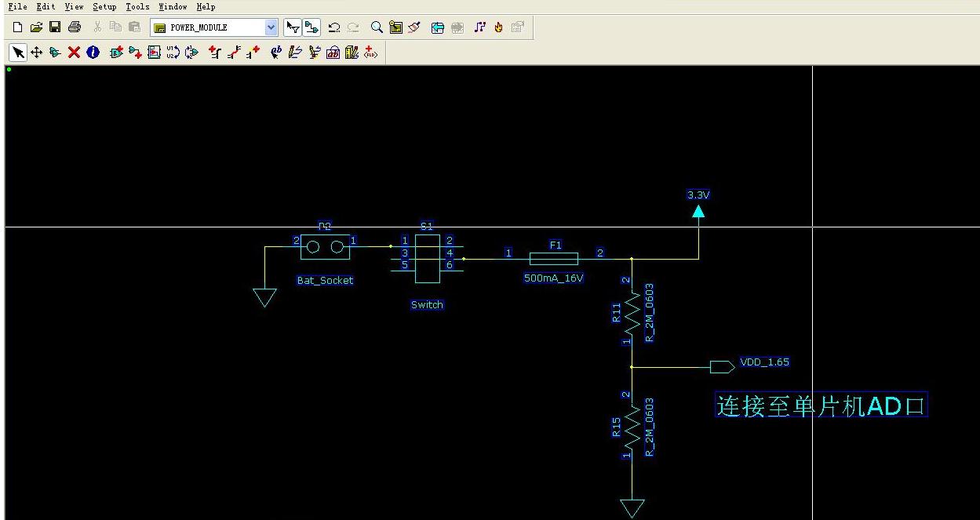This screenshot has height=520, width=980.
Task: Select the Zoom magnifier tool
Action: click(x=377, y=27)
